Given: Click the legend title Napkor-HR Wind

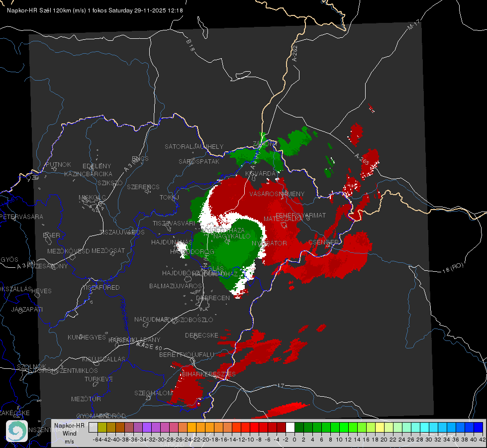Looking at the screenshot, I should click(69, 430).
